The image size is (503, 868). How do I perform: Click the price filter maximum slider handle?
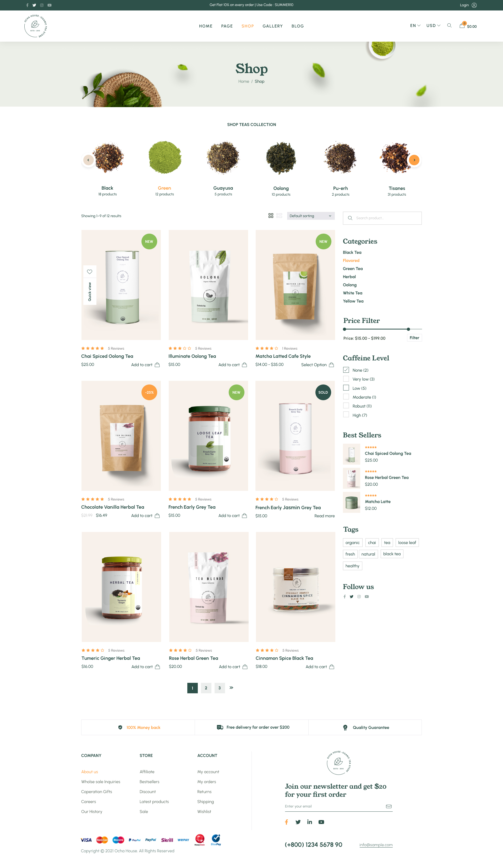coord(408,329)
